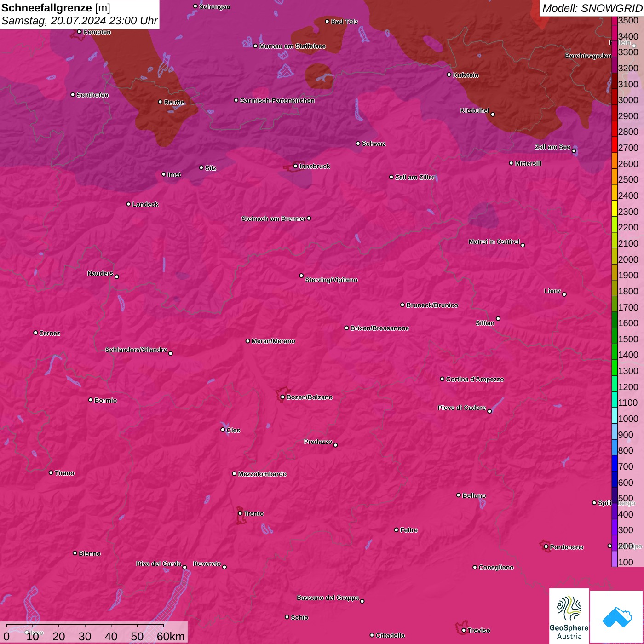Click the Bormio location dot
Viewport: 644px width, 644px height.
coord(91,400)
